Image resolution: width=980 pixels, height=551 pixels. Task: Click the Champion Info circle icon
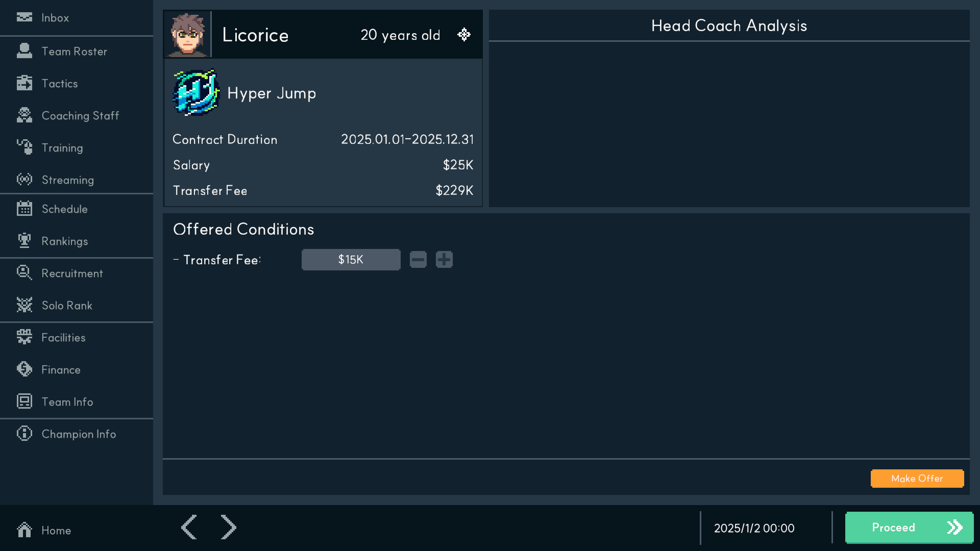[x=24, y=433]
